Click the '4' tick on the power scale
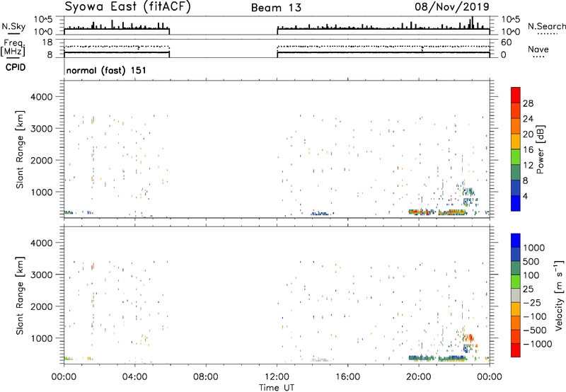The image size is (566, 392). point(526,196)
